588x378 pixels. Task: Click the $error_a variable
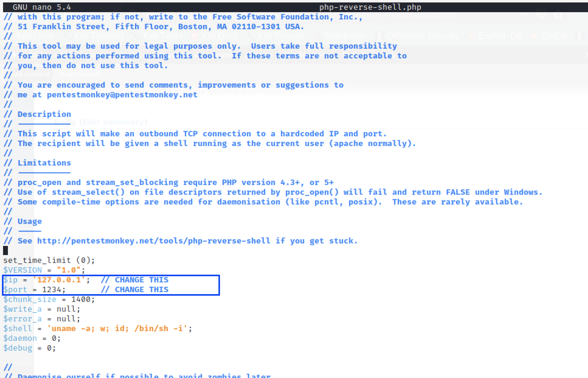[22, 319]
